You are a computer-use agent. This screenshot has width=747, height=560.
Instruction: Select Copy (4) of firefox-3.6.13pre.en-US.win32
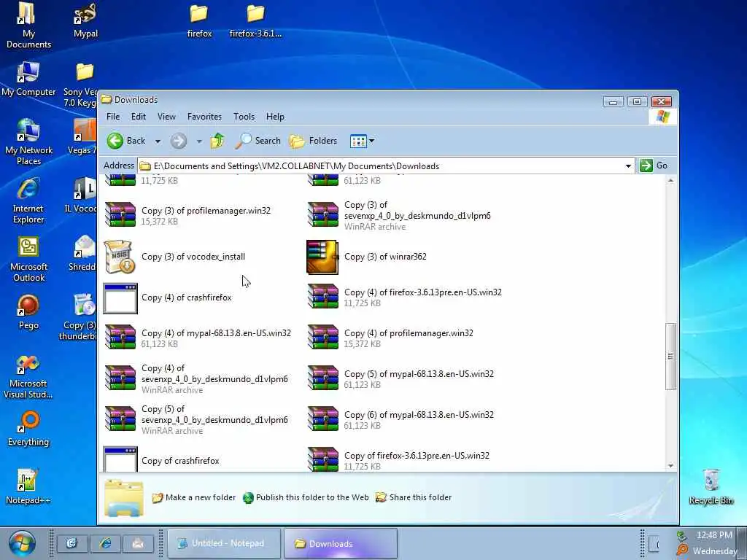coord(404,297)
